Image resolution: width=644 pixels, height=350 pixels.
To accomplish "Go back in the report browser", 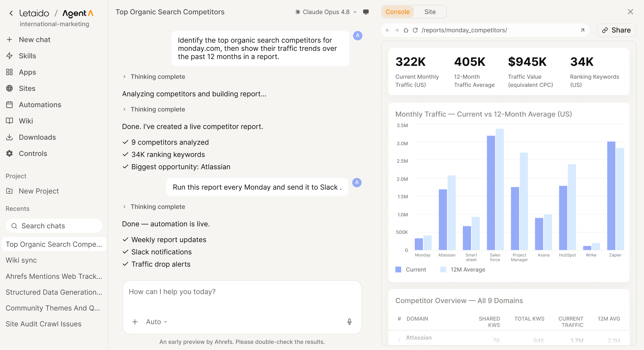I will click(x=387, y=30).
